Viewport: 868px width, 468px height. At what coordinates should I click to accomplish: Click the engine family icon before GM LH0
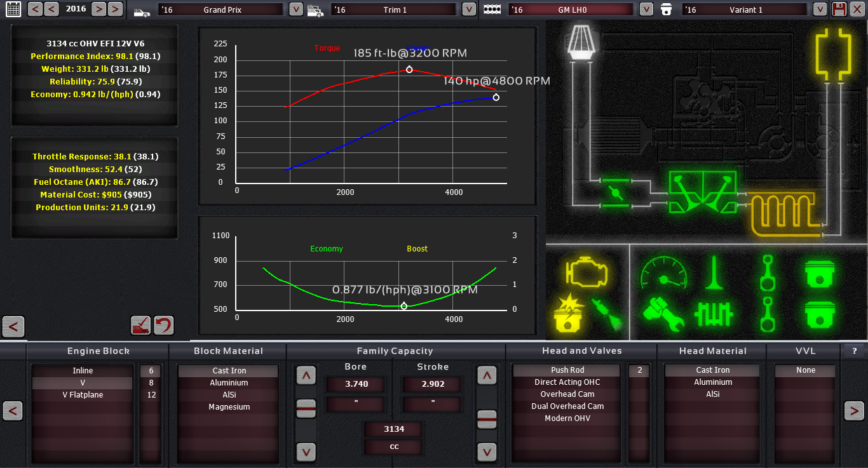pyautogui.click(x=493, y=10)
